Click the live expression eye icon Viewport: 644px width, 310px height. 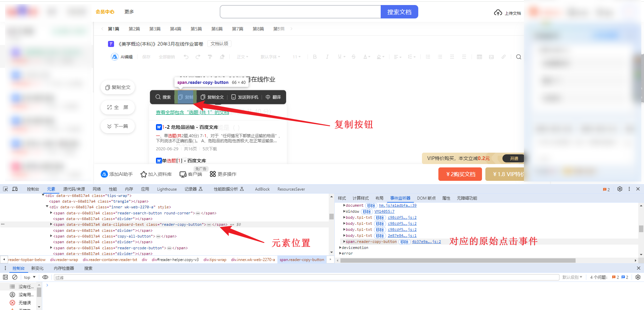click(x=45, y=277)
